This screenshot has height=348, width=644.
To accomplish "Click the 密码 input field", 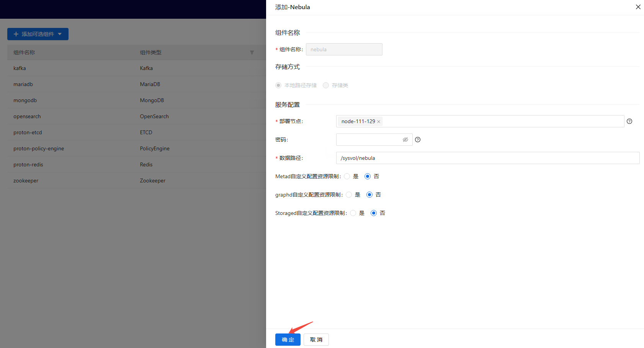I will [x=374, y=140].
